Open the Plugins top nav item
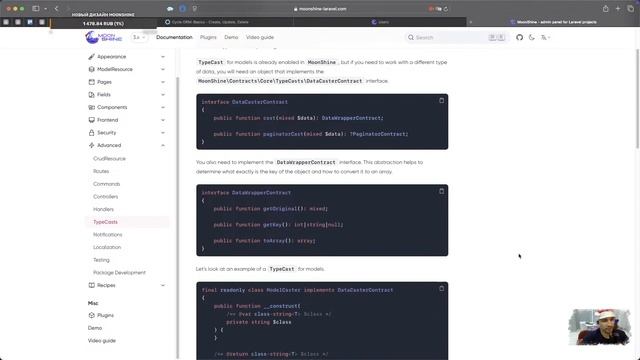 coord(208,37)
